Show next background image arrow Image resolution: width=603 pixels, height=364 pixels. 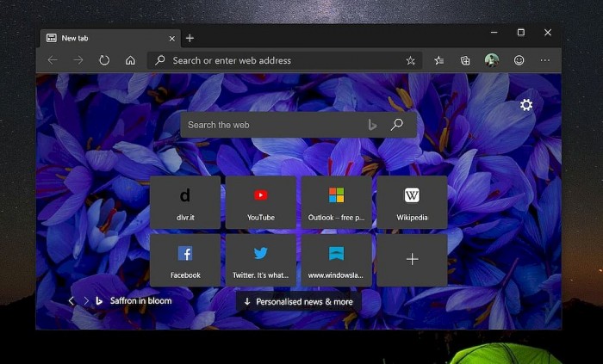(85, 301)
